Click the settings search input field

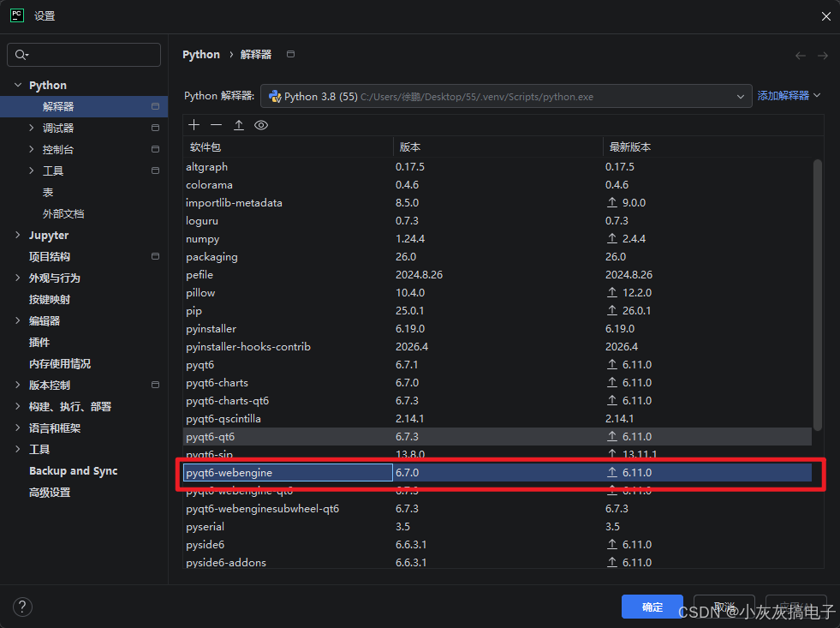coord(84,55)
